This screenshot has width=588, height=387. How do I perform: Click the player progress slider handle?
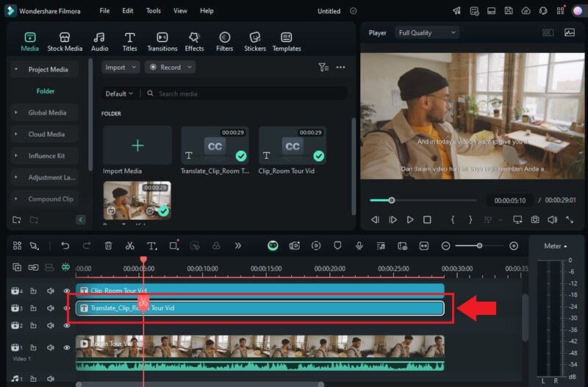coord(392,200)
